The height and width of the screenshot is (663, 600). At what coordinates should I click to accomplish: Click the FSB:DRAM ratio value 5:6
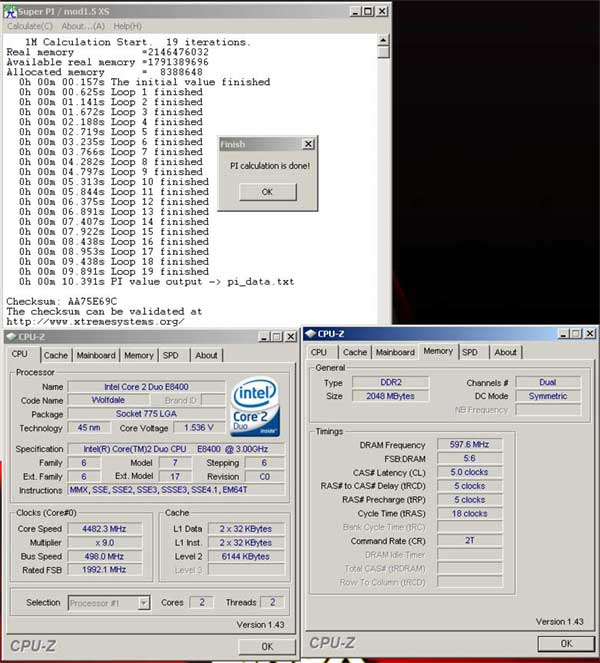[469, 458]
